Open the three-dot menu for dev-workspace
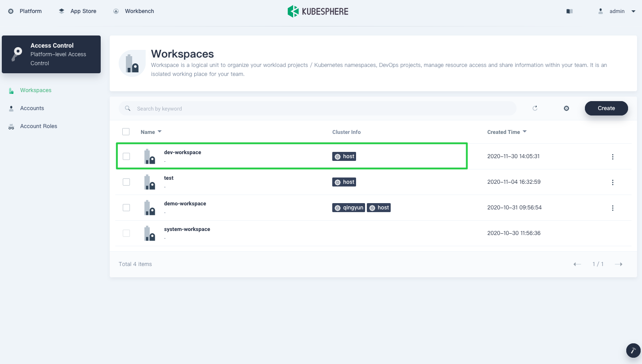Viewport: 642px width, 364px height. click(612, 157)
